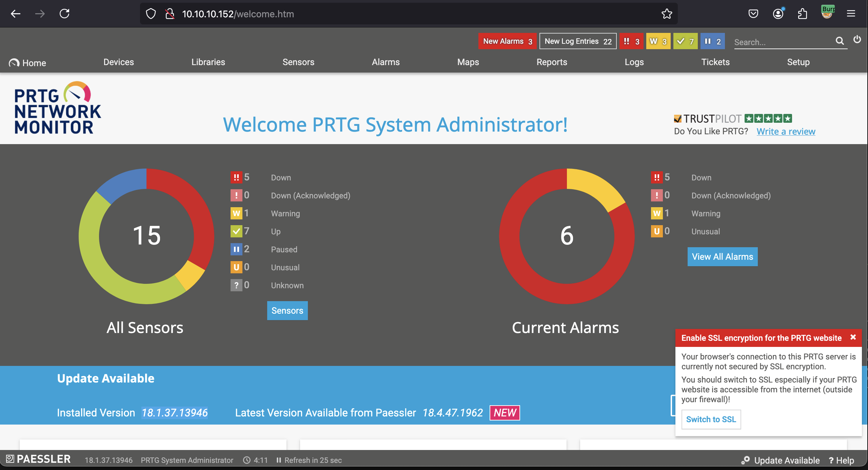Viewport: 868px width, 470px height.
Task: Click the red Down status badge showing 3
Action: point(631,41)
